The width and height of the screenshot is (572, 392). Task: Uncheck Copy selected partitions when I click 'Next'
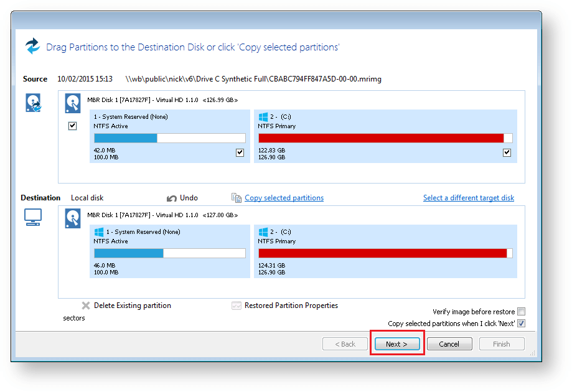(x=521, y=323)
